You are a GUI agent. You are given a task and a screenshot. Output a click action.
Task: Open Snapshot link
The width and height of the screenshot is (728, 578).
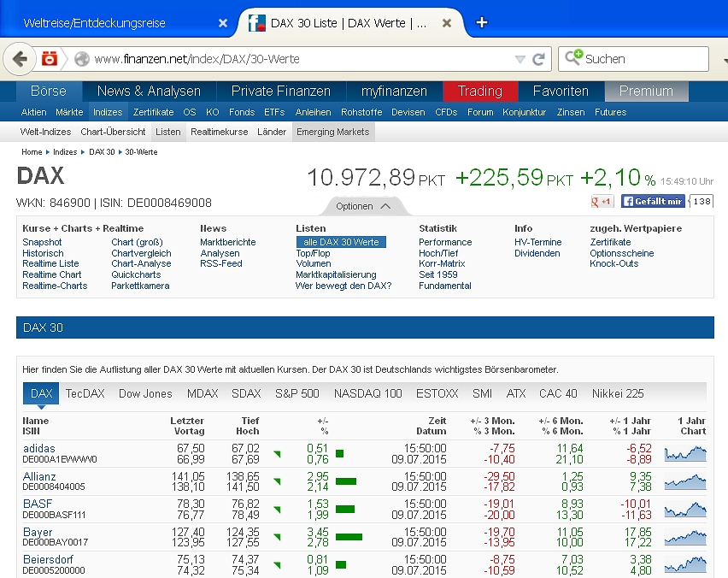tap(42, 242)
